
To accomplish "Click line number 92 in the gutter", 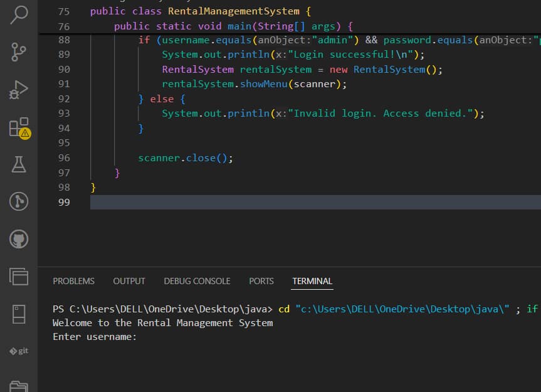I will click(64, 98).
